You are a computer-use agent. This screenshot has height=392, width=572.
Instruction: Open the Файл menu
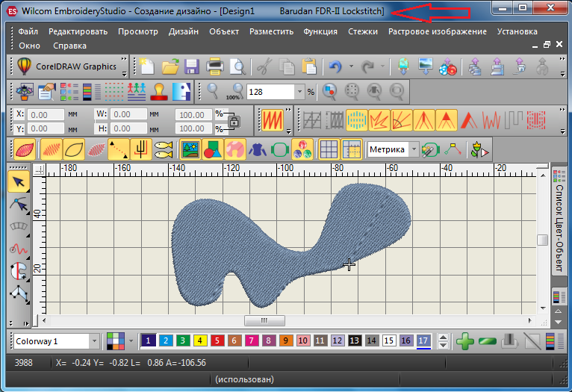(28, 31)
